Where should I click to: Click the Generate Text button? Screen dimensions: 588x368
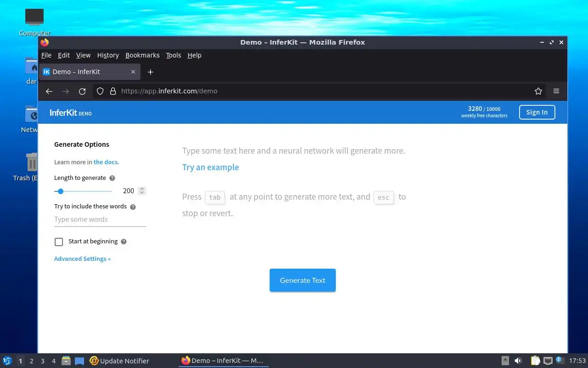pos(303,280)
